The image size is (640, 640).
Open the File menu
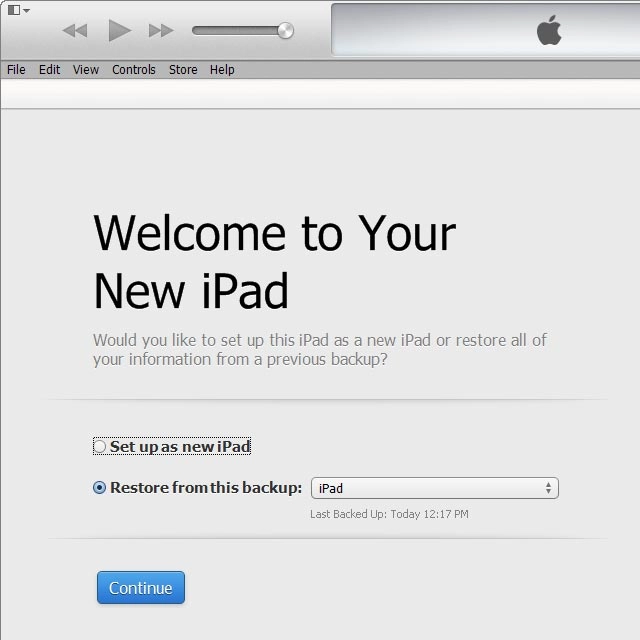click(16, 70)
